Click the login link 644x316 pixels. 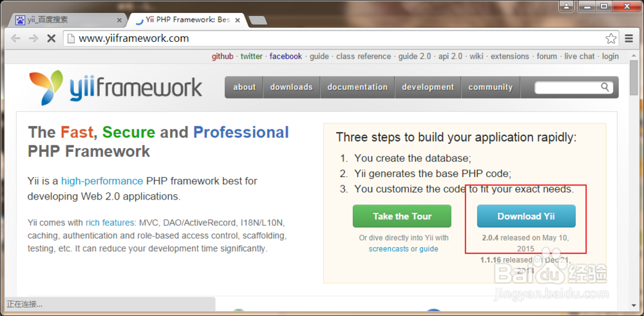tap(611, 57)
